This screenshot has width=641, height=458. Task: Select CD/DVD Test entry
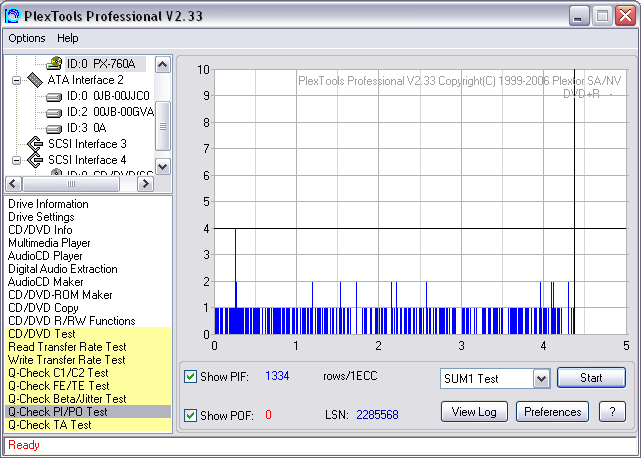click(88, 334)
